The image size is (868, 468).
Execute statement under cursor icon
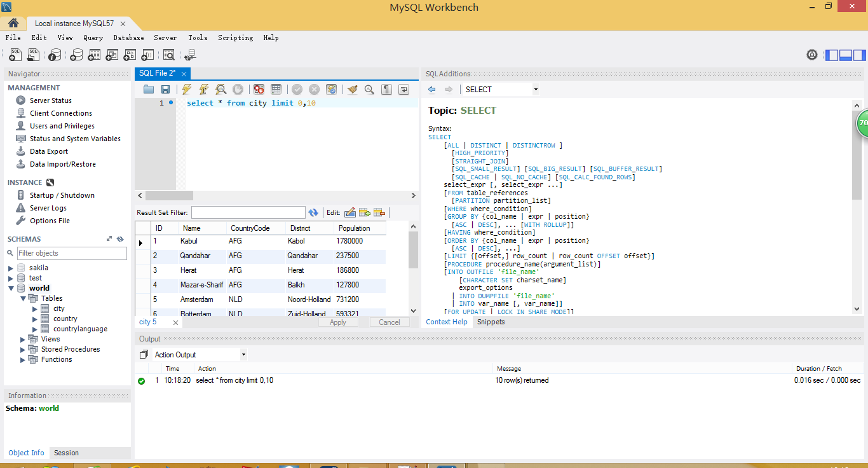click(203, 90)
